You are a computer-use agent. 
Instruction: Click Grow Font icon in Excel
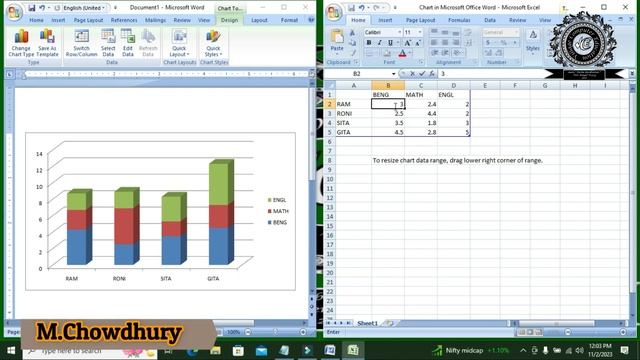coord(407,43)
